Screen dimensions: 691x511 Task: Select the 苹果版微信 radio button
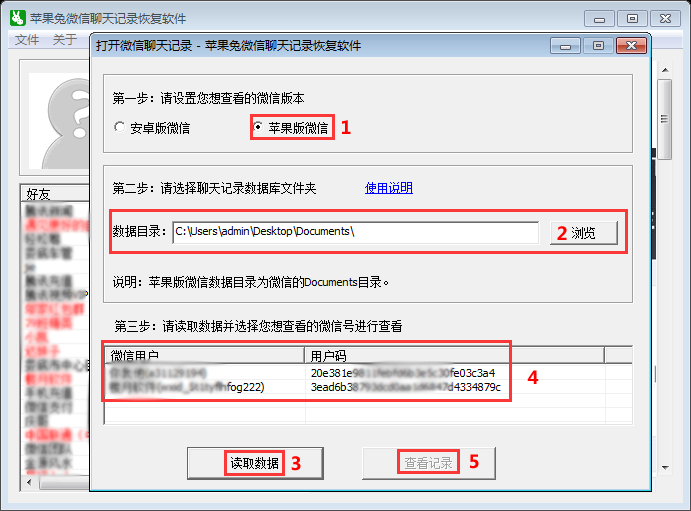(x=258, y=127)
